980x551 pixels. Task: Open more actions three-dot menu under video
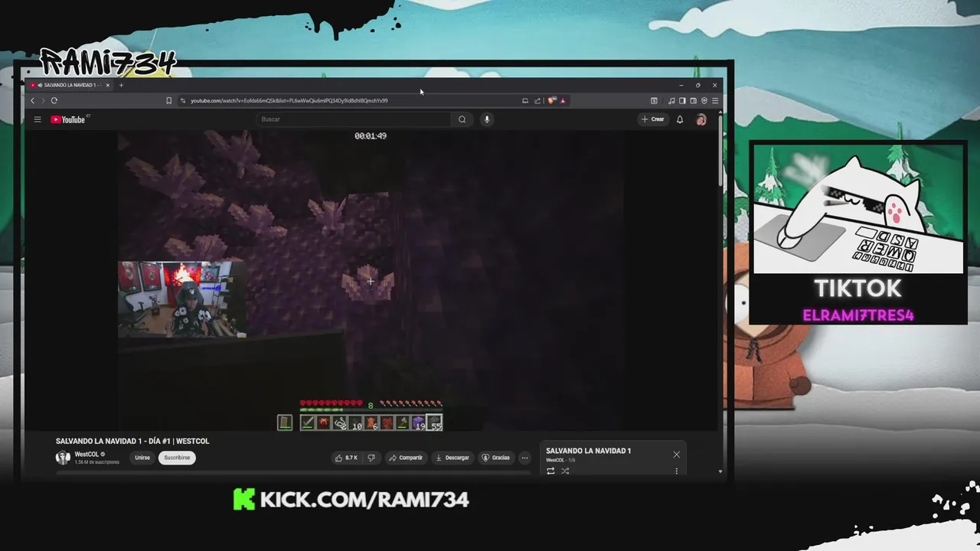tap(524, 458)
